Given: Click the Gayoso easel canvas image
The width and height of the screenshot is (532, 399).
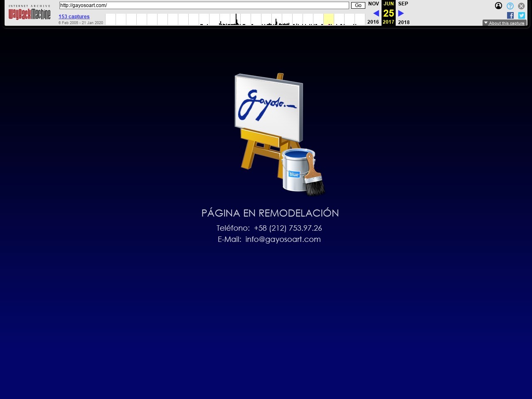Looking at the screenshot, I should pos(269,108).
